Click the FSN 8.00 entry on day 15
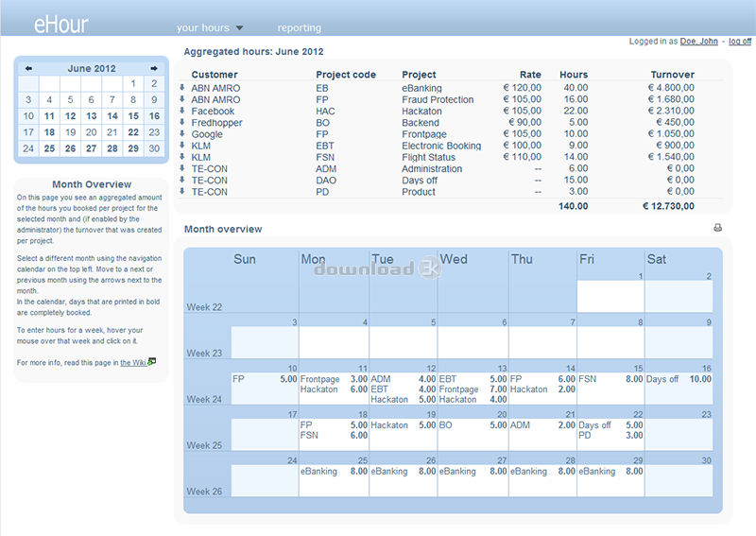The image size is (756, 536). point(610,379)
